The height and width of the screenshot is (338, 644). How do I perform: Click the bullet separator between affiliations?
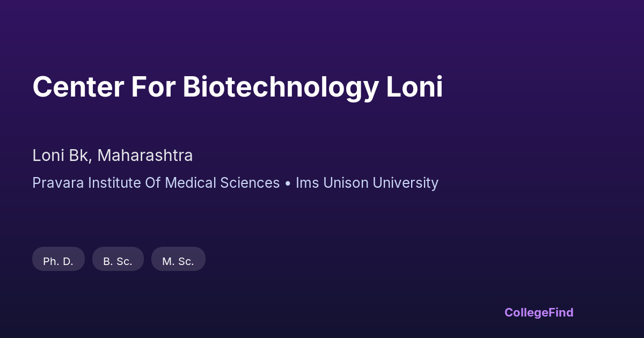288,183
